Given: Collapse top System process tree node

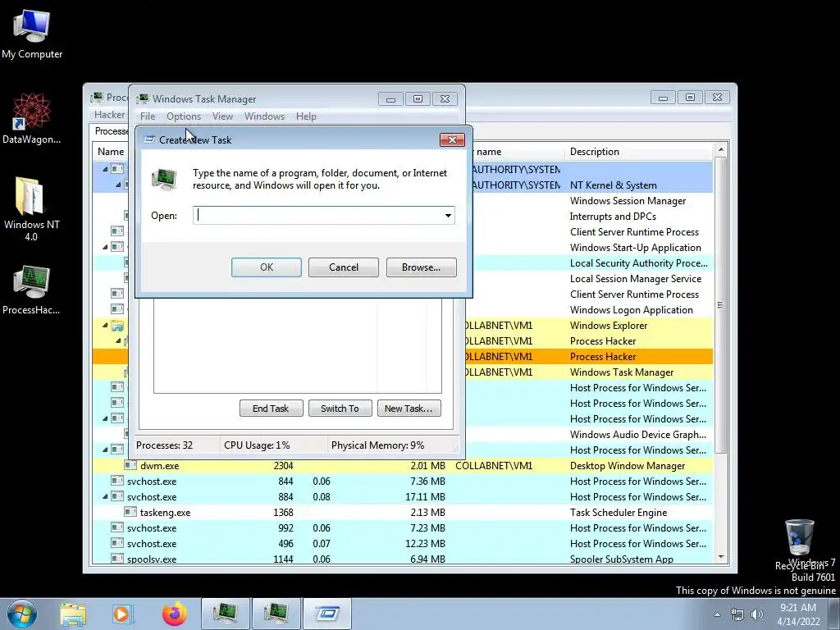Looking at the screenshot, I should point(105,169).
